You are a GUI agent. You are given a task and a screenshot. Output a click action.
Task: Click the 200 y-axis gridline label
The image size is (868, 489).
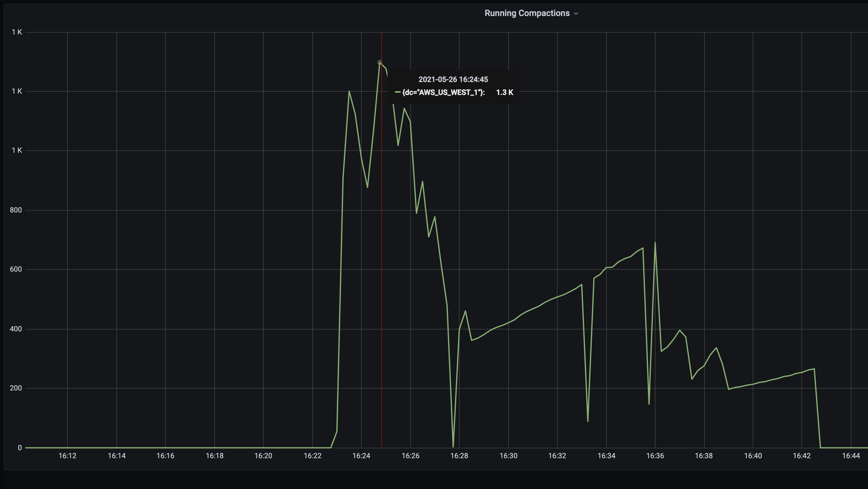pyautogui.click(x=16, y=388)
